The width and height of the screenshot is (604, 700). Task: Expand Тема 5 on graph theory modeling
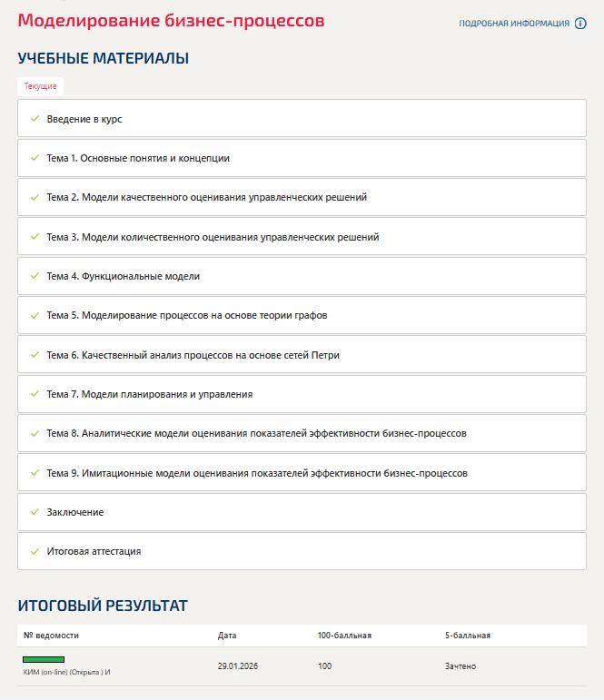pos(186,316)
